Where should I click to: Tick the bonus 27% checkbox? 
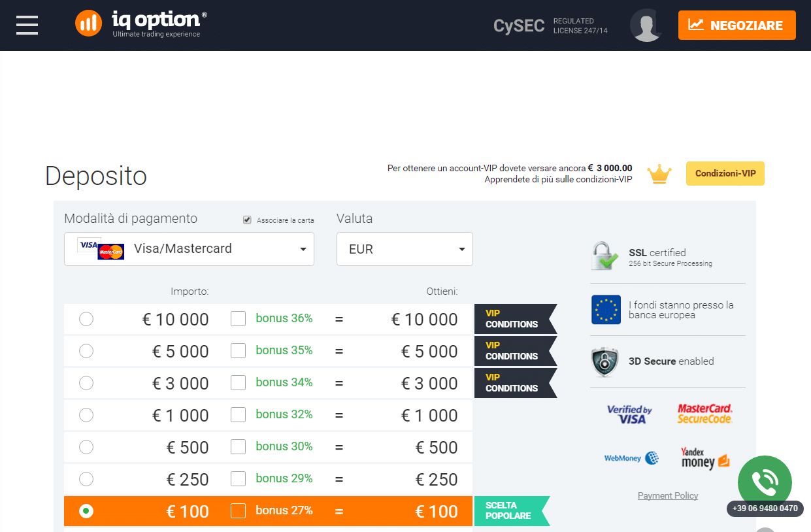pos(239,511)
